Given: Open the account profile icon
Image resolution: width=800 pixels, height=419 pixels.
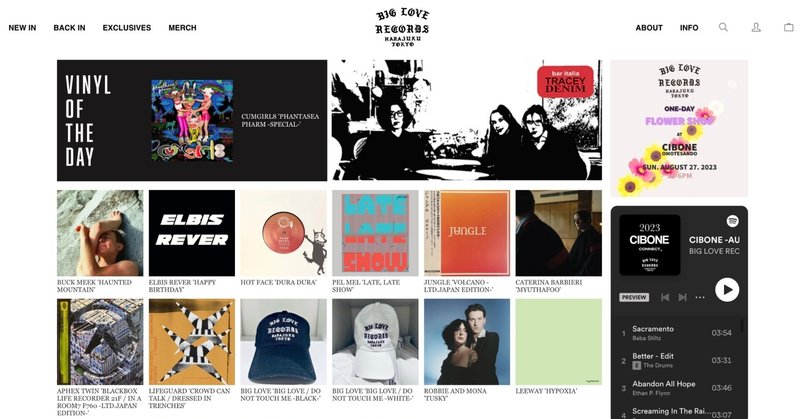Looking at the screenshot, I should pos(756,27).
